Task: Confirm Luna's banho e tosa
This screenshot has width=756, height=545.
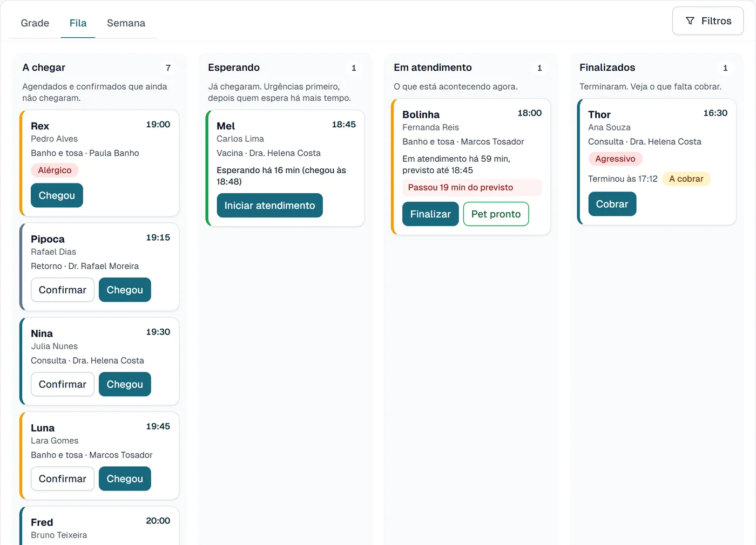Action: coord(63,479)
